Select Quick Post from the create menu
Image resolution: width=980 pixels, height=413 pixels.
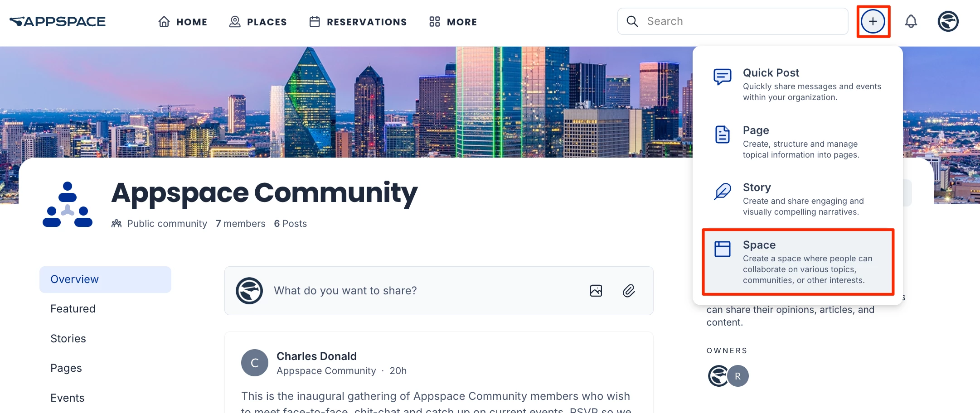[798, 85]
